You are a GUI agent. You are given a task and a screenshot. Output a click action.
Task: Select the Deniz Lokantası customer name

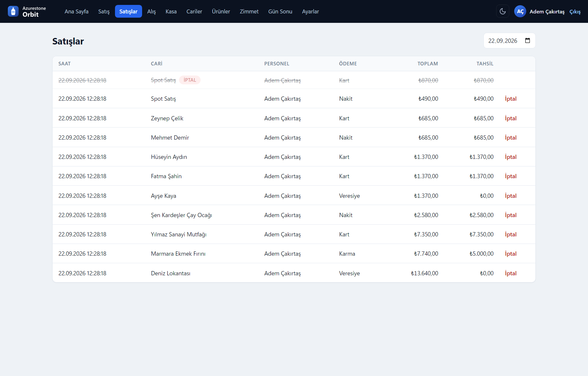pyautogui.click(x=171, y=273)
